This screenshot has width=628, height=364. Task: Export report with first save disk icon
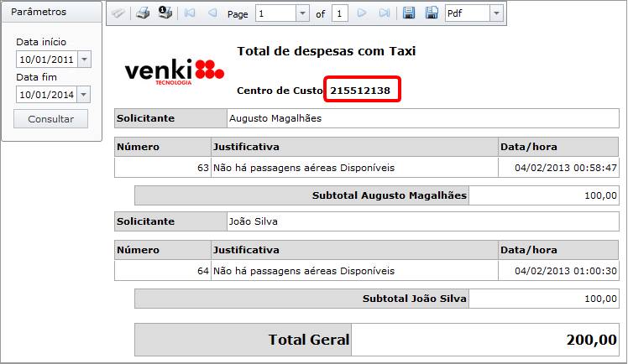[x=409, y=13]
